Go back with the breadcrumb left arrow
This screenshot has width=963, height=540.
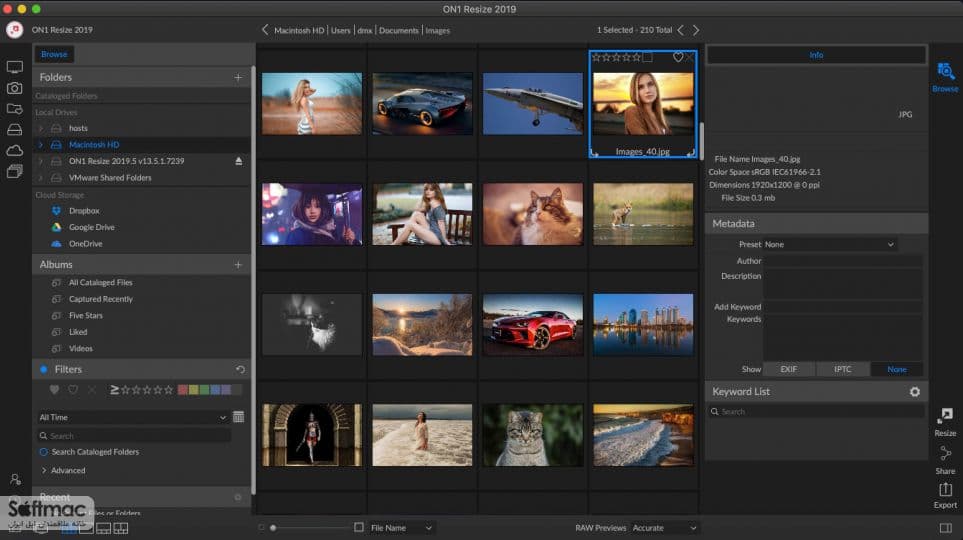tap(265, 29)
